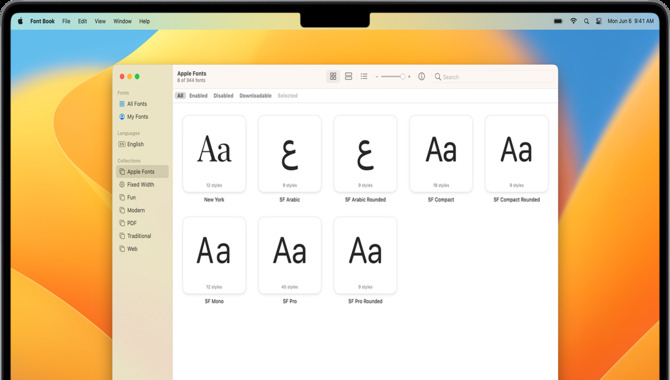Image resolution: width=670 pixels, height=380 pixels.
Task: Click the font Search field
Action: [x=493, y=77]
